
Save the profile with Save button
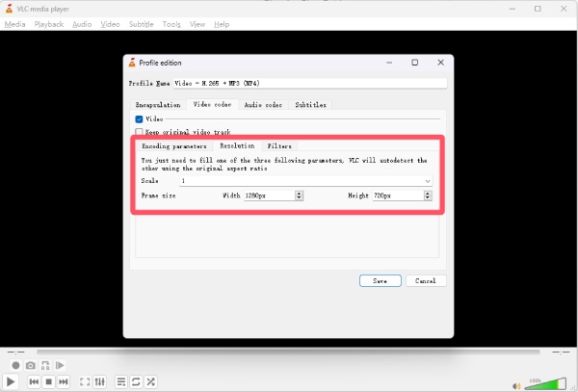point(381,280)
